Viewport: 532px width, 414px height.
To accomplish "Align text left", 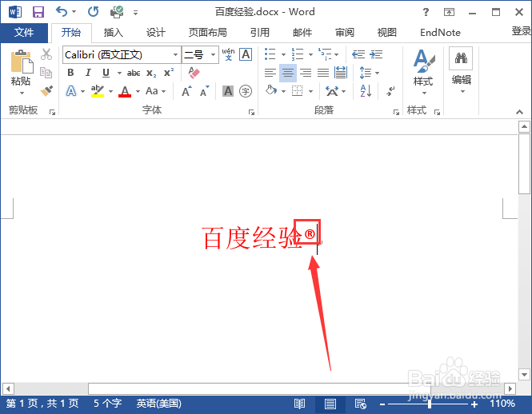I will click(x=270, y=73).
